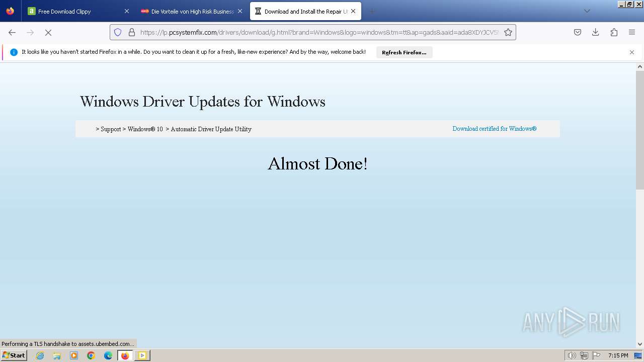644x362 pixels.
Task: Select the Firefox taskbar button
Action: (x=125, y=355)
